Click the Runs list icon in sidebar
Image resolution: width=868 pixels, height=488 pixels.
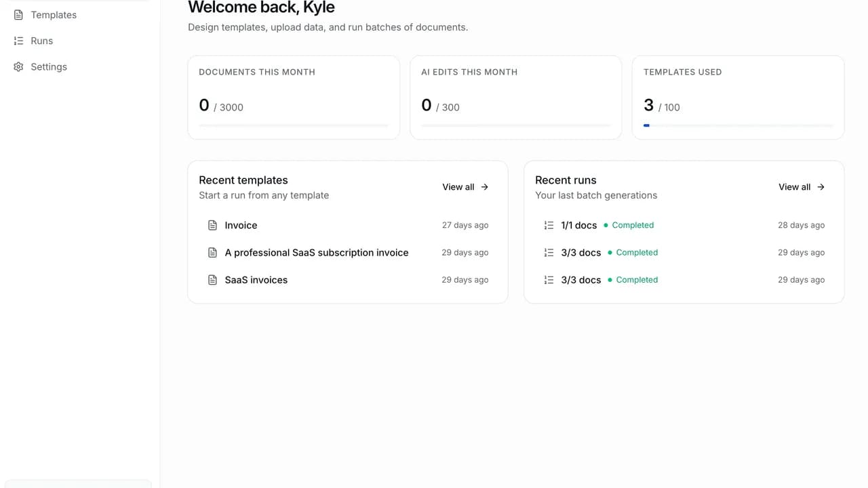click(x=18, y=41)
